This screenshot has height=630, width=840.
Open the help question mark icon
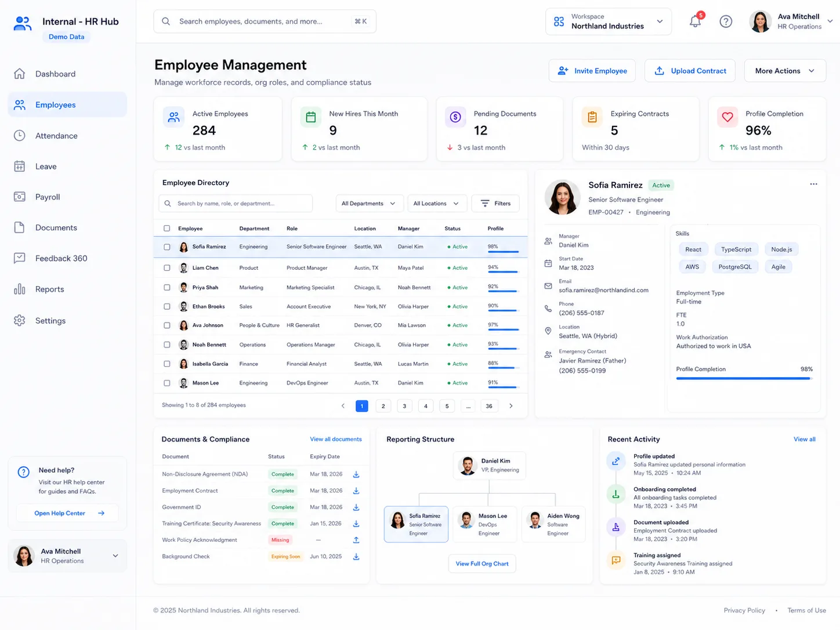726,21
